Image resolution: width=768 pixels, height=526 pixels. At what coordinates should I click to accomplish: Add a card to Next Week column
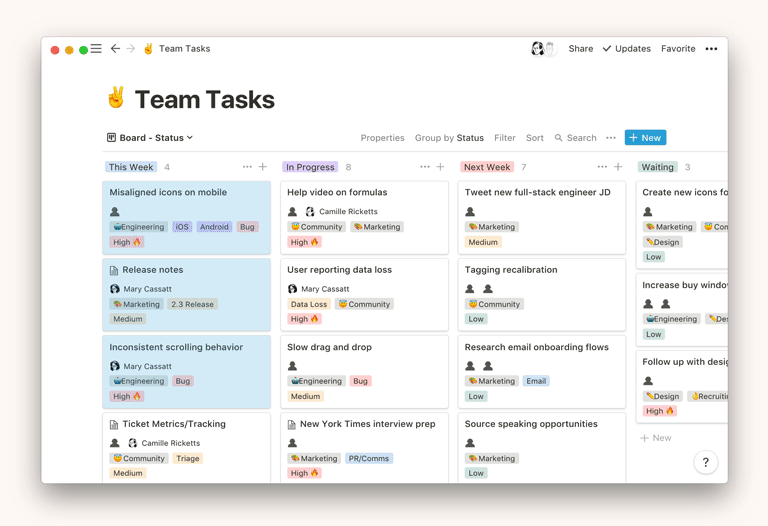tap(618, 167)
